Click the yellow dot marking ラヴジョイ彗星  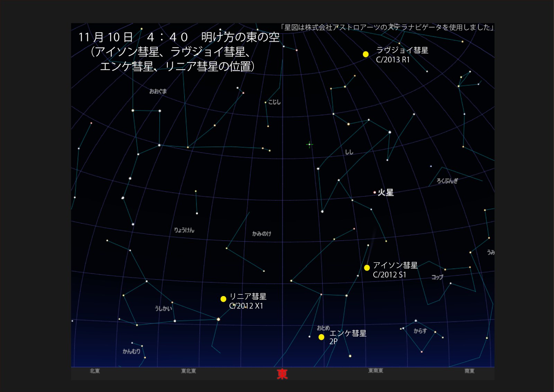pyautogui.click(x=366, y=54)
